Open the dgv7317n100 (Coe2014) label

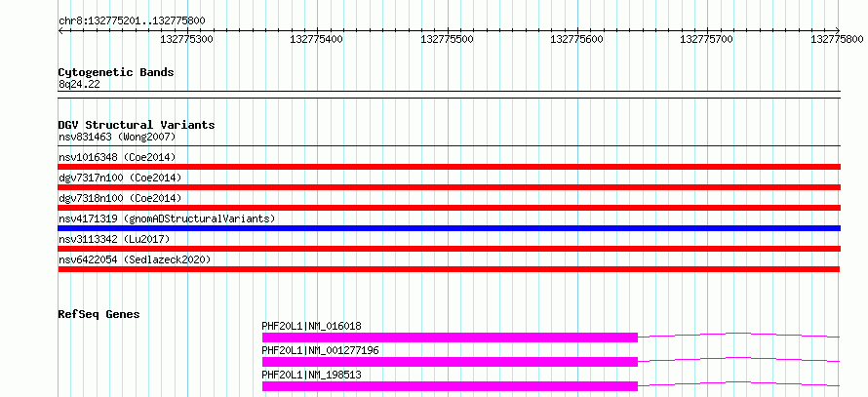pos(120,178)
